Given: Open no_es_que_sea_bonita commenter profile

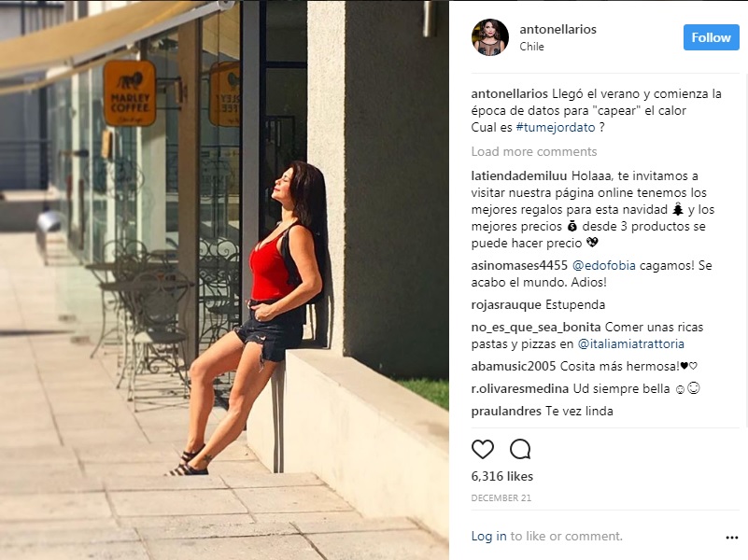Looking at the screenshot, I should tap(536, 327).
